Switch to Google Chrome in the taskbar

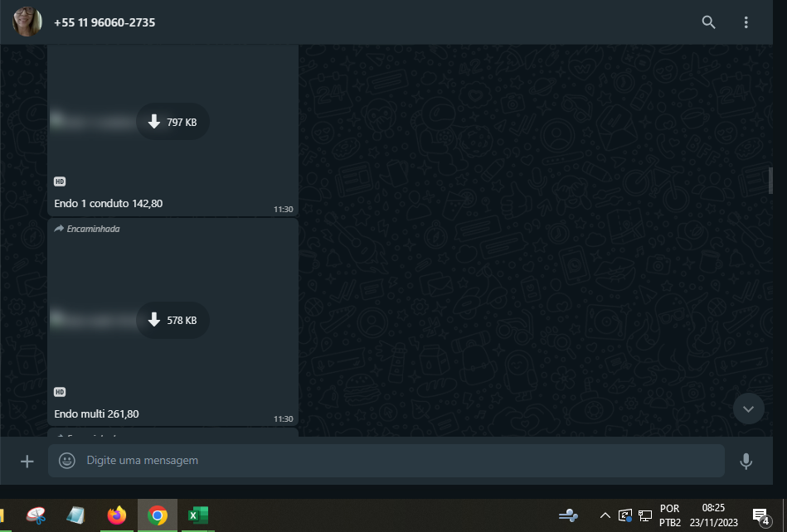(158, 515)
